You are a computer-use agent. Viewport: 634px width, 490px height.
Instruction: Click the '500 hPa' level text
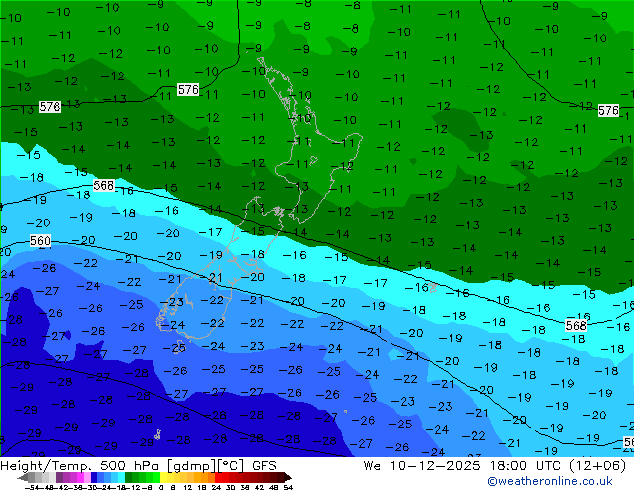(131, 466)
